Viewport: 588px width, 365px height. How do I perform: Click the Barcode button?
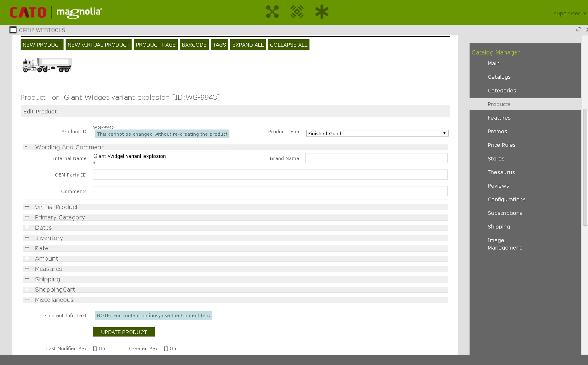pyautogui.click(x=194, y=45)
